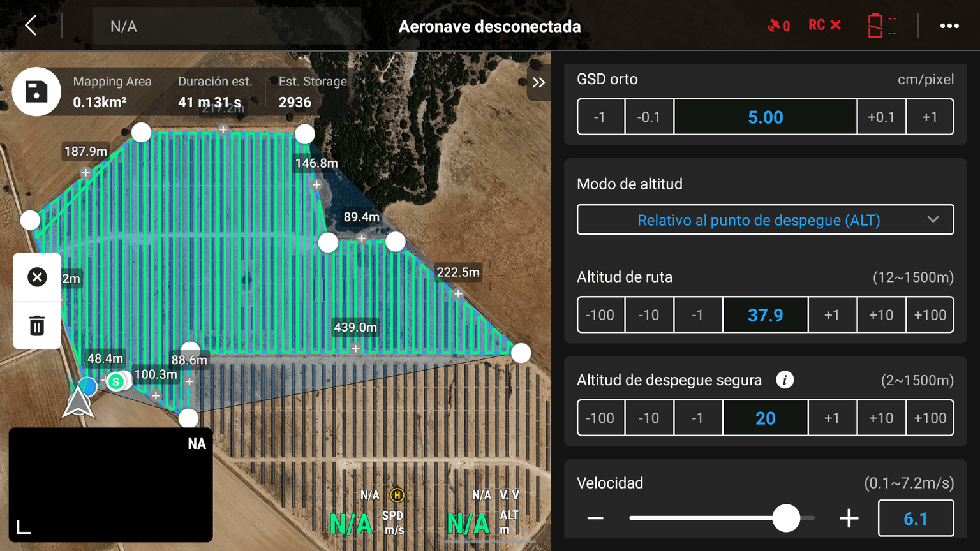Tap the Duración est. 41 m 31 s readout
This screenshot has height=551, width=980.
pos(215,91)
